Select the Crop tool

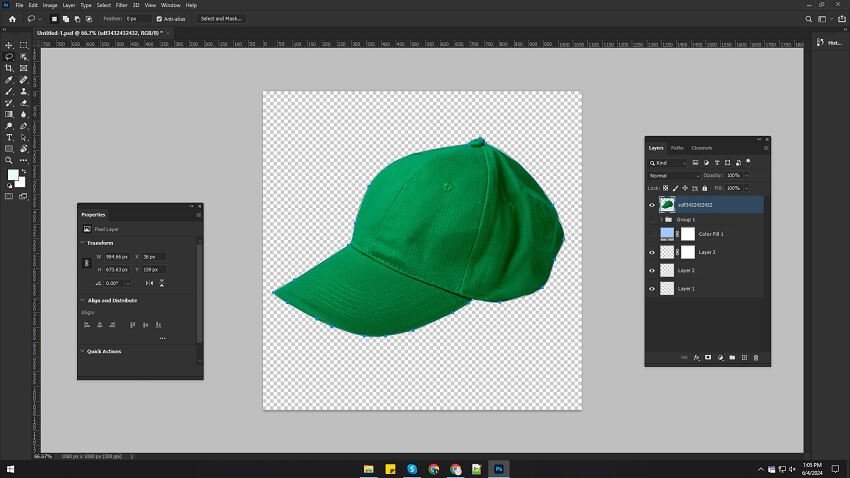pyautogui.click(x=9, y=68)
